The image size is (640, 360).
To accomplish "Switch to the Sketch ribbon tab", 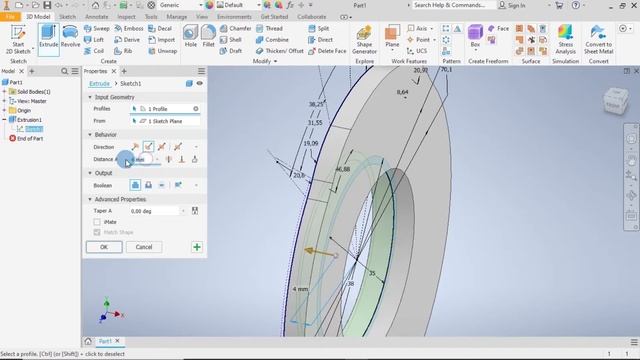I will [67, 17].
